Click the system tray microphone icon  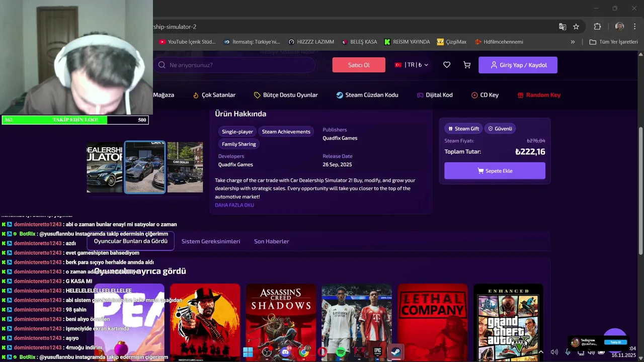click(568, 352)
